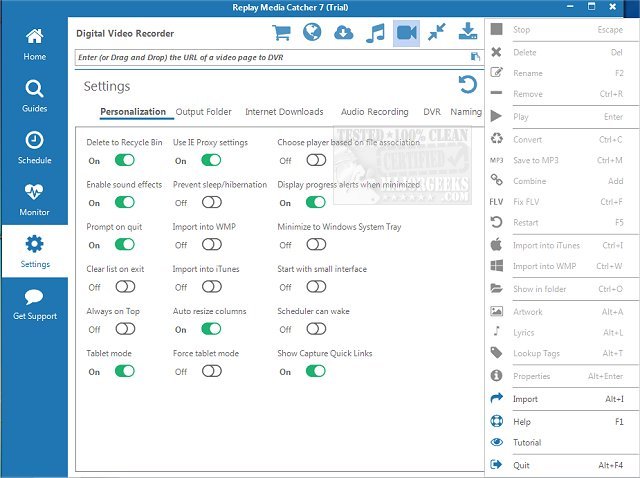The image size is (640, 478).
Task: Enable Always on Top switch
Action: point(125,329)
